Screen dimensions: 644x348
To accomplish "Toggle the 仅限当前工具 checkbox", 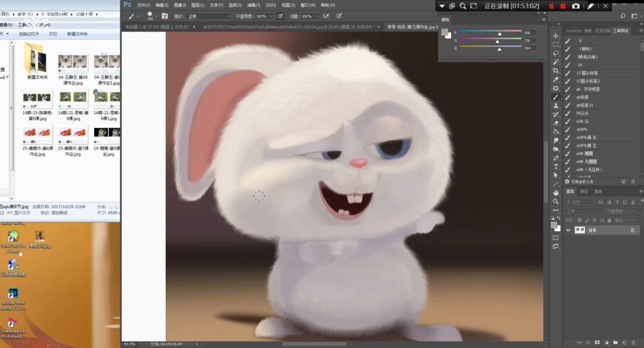I will (x=567, y=182).
